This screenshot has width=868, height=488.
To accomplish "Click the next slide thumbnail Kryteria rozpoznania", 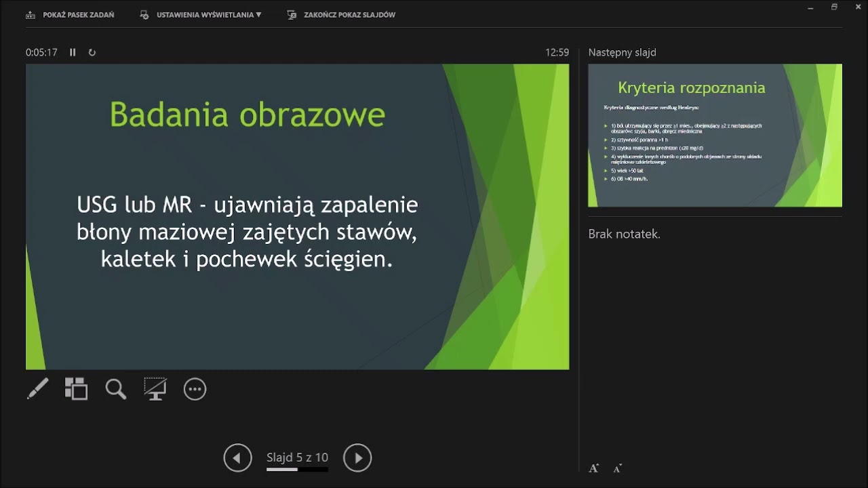I will (715, 136).
